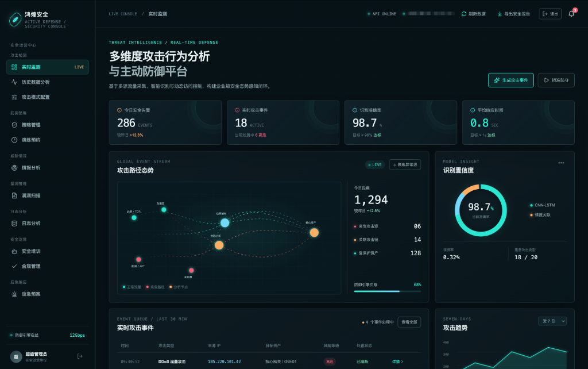This screenshot has height=369, width=588.
Task: Click the 识别准确率 card icon
Action: tap(355, 110)
